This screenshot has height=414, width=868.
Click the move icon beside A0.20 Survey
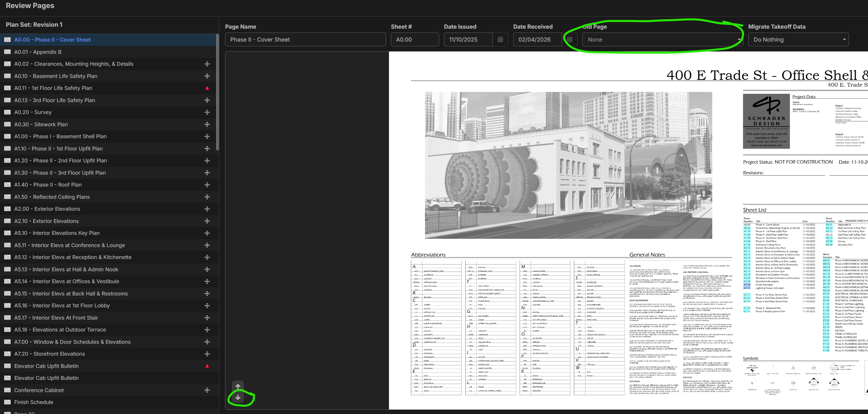point(207,112)
